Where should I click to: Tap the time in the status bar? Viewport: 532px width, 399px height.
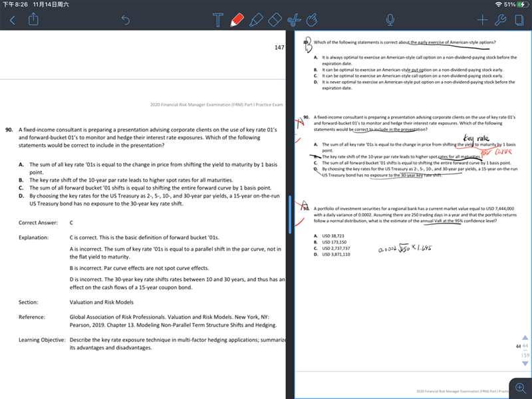point(15,5)
